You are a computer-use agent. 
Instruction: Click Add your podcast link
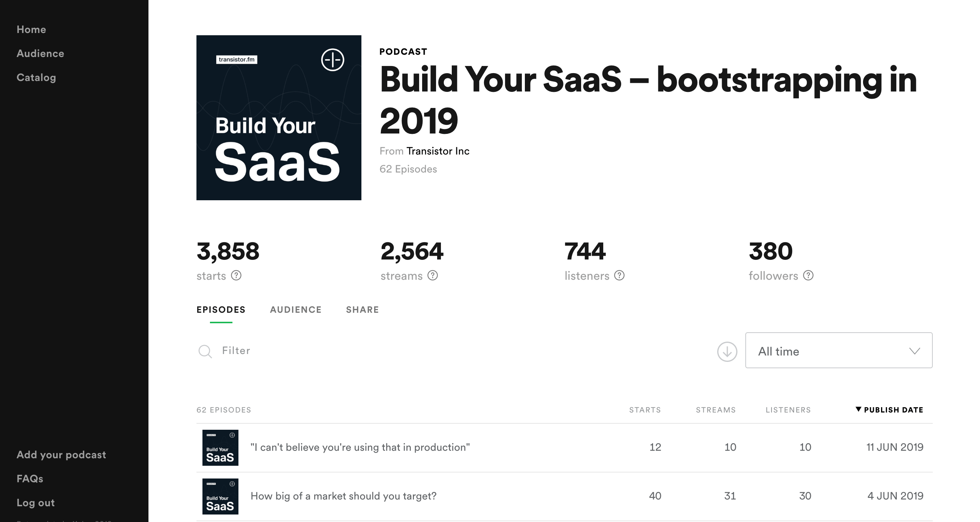point(61,454)
